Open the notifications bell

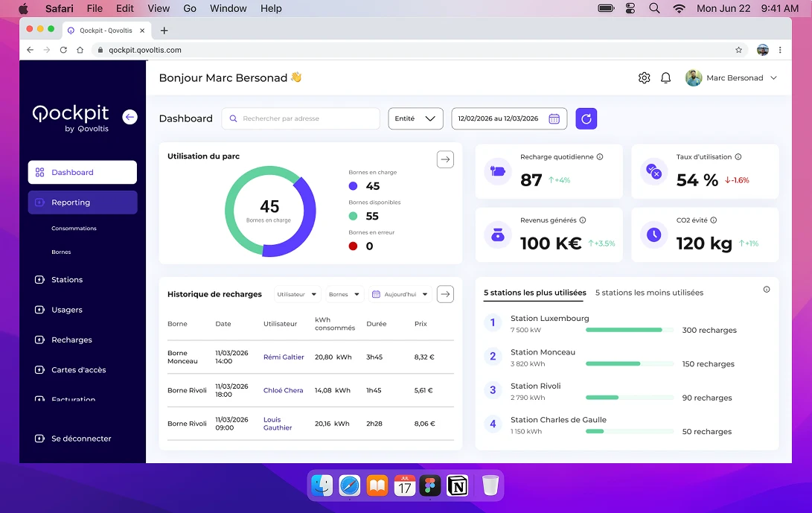point(666,77)
